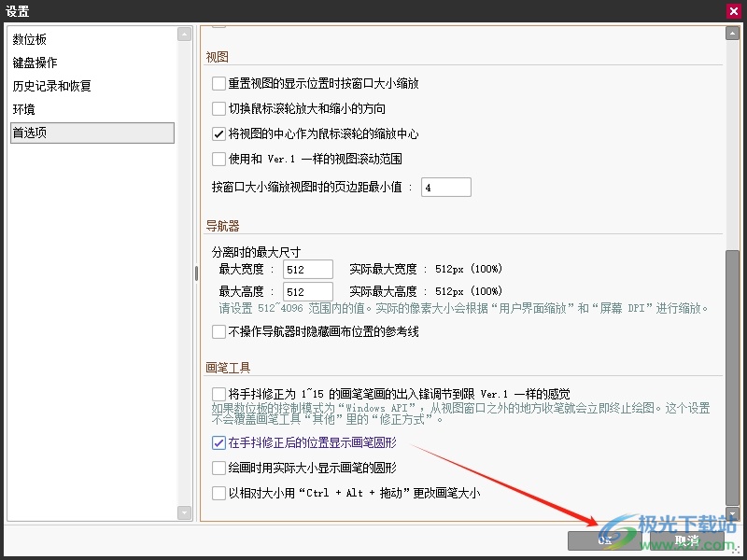Image resolution: width=747 pixels, height=560 pixels.
Task: Click the settings panel scroll up arrow
Action: [x=732, y=34]
